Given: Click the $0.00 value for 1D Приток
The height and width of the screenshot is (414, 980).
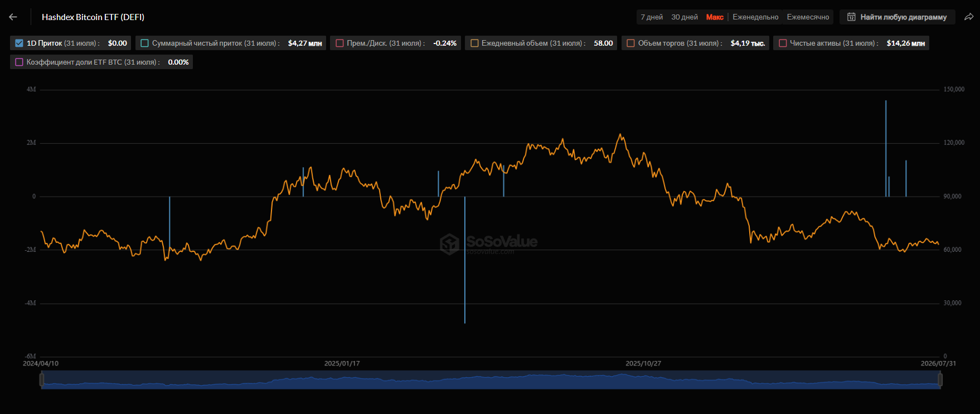Looking at the screenshot, I should (118, 43).
